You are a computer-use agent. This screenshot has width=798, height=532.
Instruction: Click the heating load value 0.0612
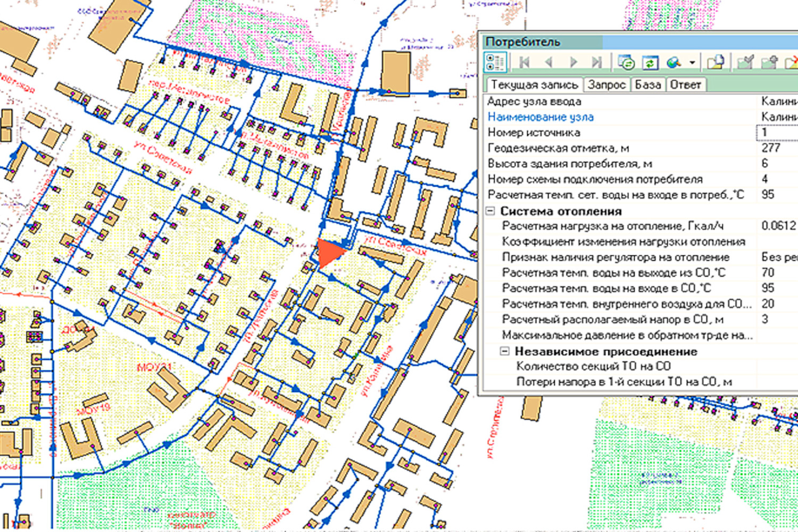[x=778, y=226]
